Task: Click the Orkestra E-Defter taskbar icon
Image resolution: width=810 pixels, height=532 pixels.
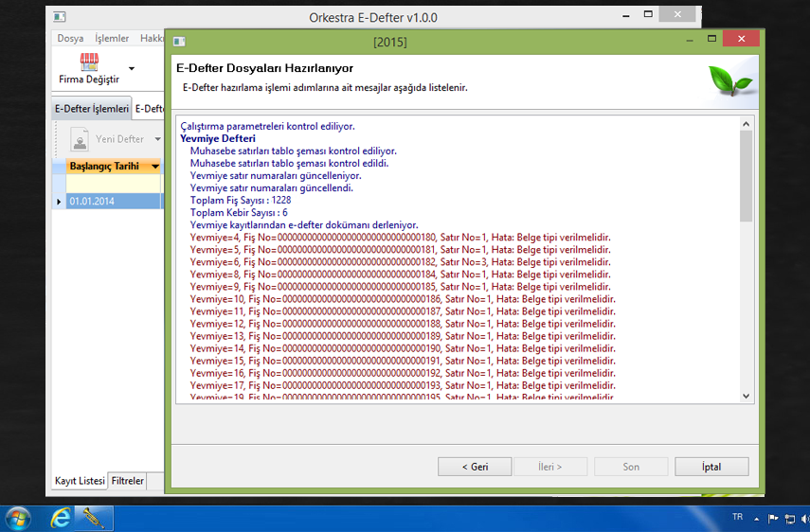Action: pyautogui.click(x=96, y=518)
